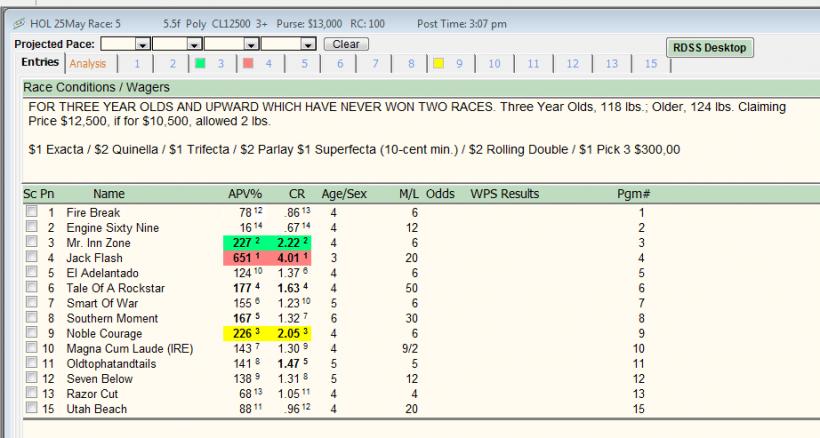This screenshot has width=820, height=438.
Task: Click the Purse: $13,000 text
Action: pyautogui.click(x=309, y=24)
